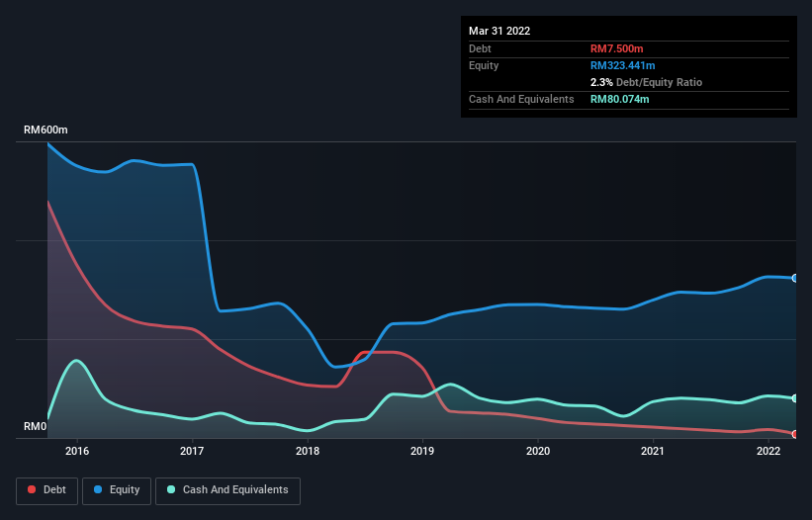Image resolution: width=812 pixels, height=520 pixels.
Task: Toggle the Debt series legend button
Action: [x=46, y=490]
